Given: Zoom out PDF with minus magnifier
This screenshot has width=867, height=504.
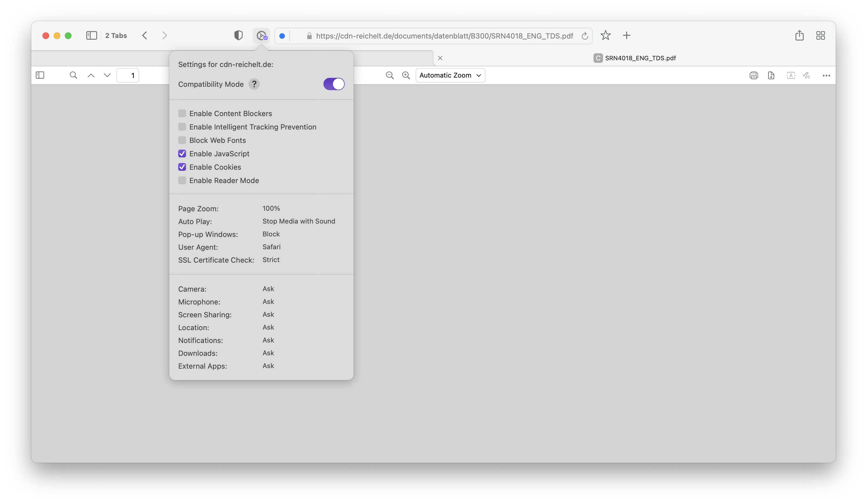Looking at the screenshot, I should (389, 75).
